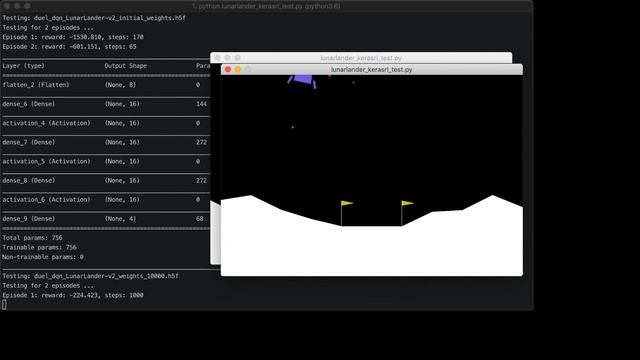Click the line "Testing: duel_dqn_LunarLander-v2_initial_weights.h5f"
The image size is (640, 360).
click(94, 18)
